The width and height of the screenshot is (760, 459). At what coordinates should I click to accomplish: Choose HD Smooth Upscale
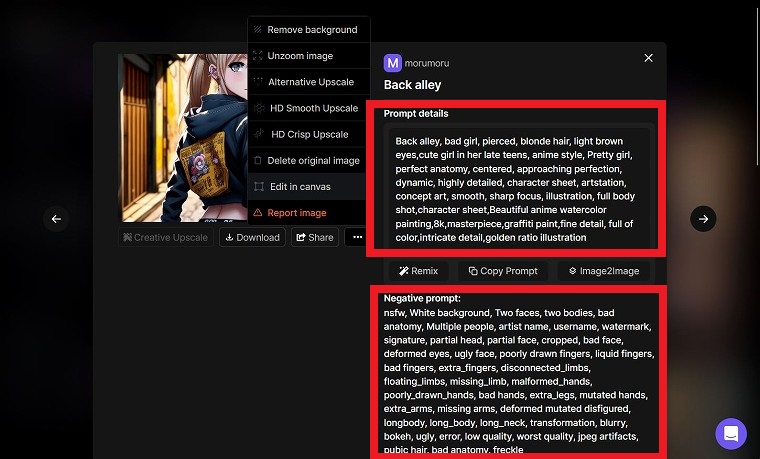pyautogui.click(x=309, y=109)
